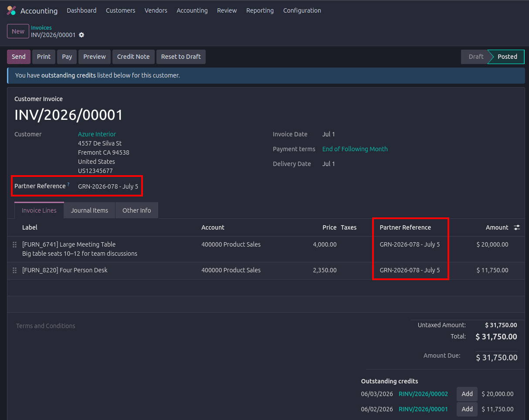This screenshot has height=420, width=529.
Task: Add outstanding credit RINV/2026/00001
Action: tap(467, 409)
